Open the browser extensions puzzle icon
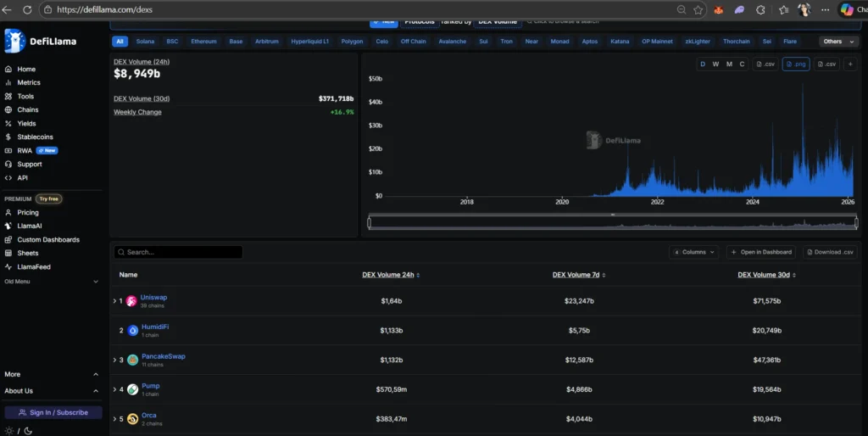Screen dimensions: 868x436 click(760, 10)
